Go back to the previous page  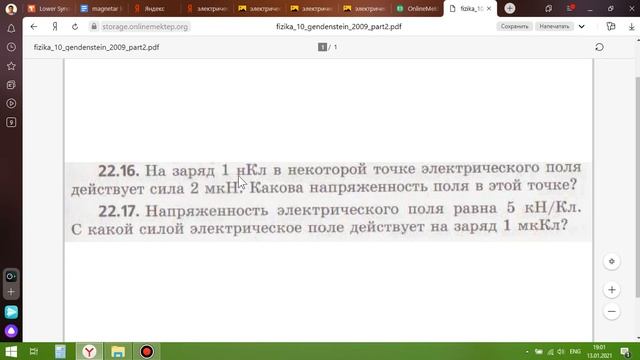(34, 27)
